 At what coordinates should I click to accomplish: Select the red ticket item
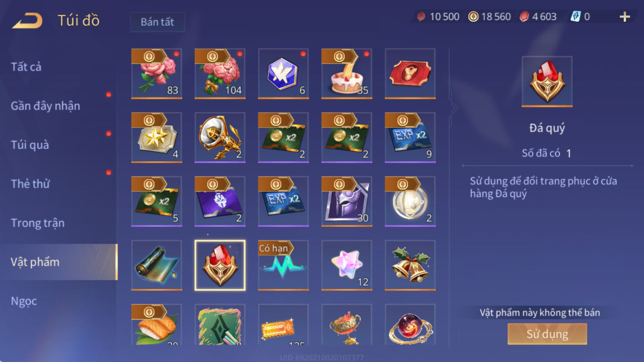pos(410,74)
